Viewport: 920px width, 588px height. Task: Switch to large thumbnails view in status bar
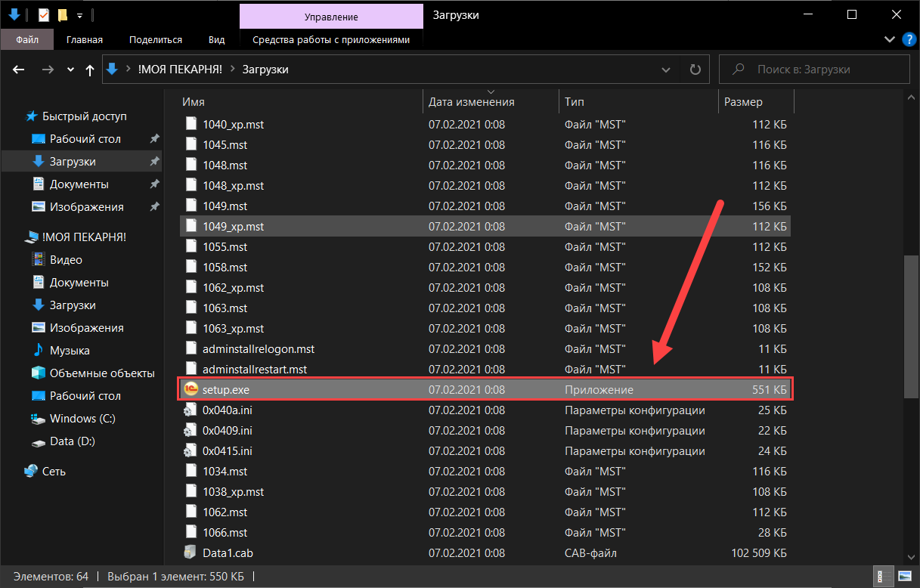click(x=904, y=577)
